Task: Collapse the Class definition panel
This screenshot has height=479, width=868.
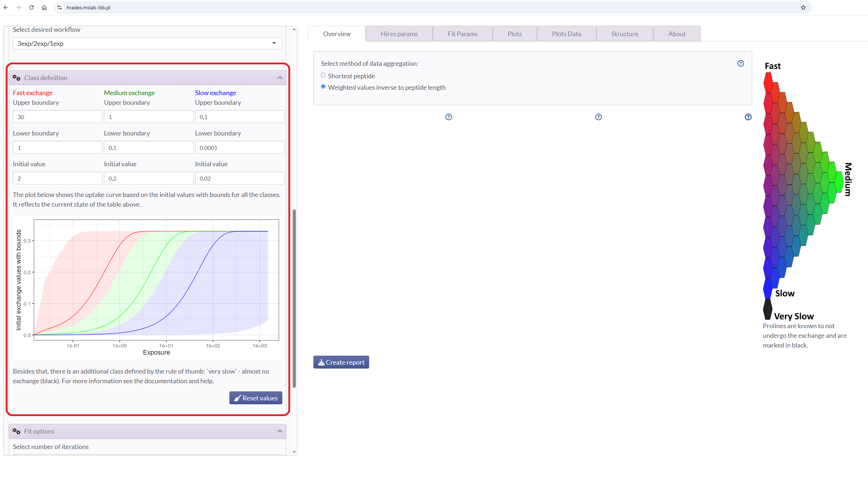Action: 280,78
